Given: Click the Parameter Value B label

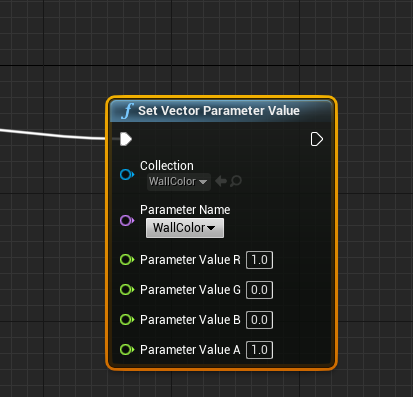Looking at the screenshot, I should pos(190,320).
